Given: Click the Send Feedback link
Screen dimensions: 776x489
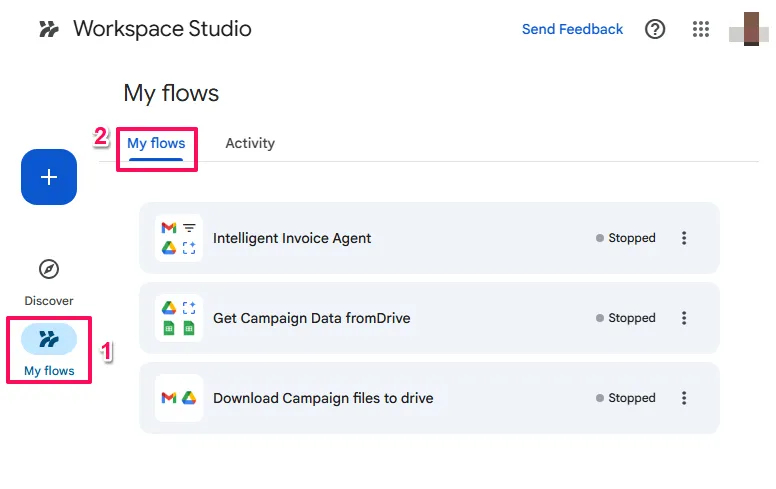Looking at the screenshot, I should pos(572,29).
